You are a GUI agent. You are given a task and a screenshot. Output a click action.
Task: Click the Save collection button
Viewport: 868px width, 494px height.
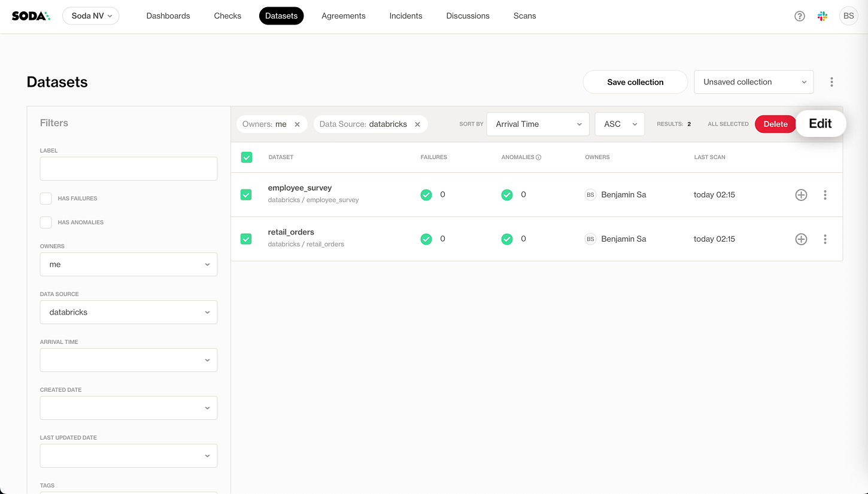tap(635, 82)
